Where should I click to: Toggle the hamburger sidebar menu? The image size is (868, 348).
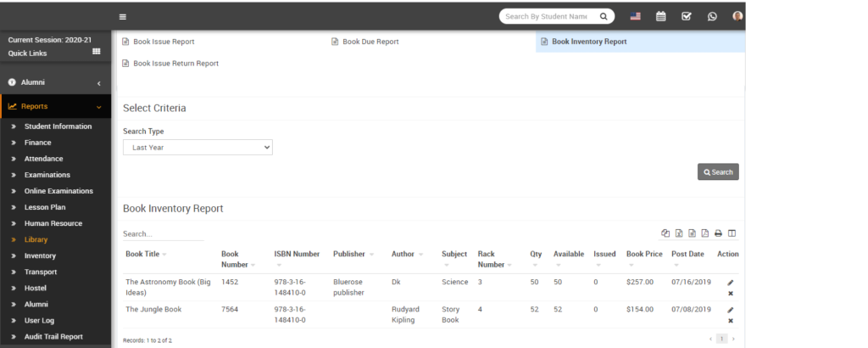coord(123,16)
